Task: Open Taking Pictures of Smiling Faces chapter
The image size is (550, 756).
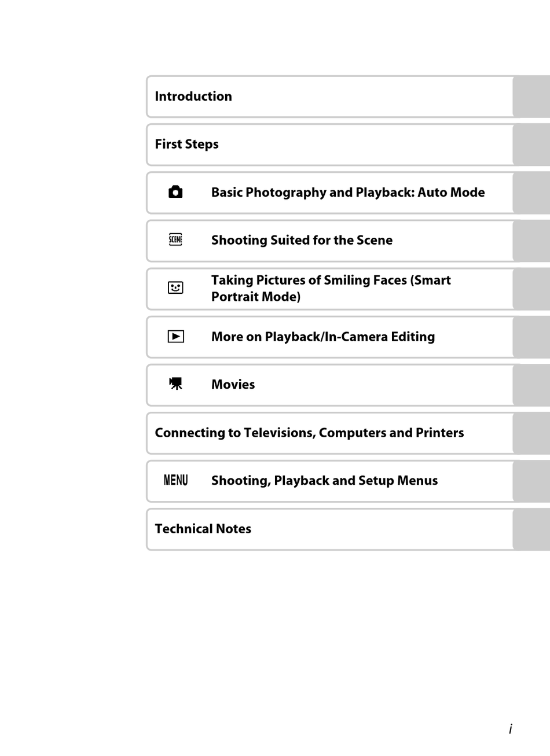Action: coord(331,288)
